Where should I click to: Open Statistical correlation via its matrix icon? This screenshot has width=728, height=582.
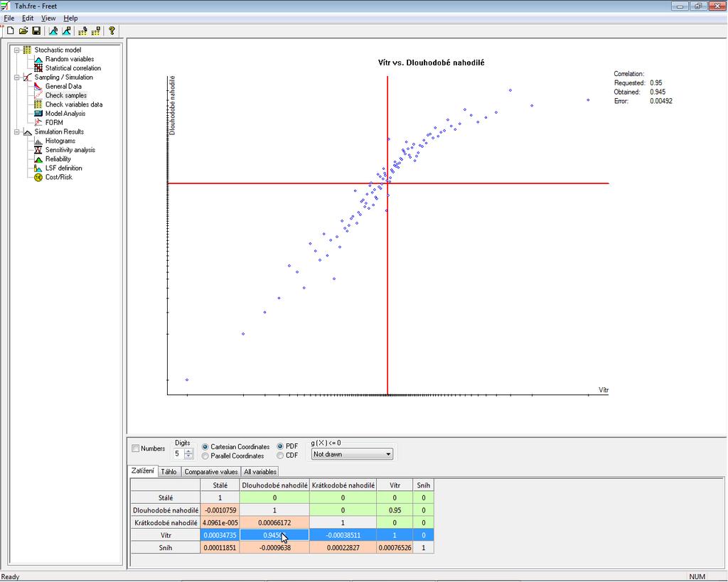coord(38,68)
